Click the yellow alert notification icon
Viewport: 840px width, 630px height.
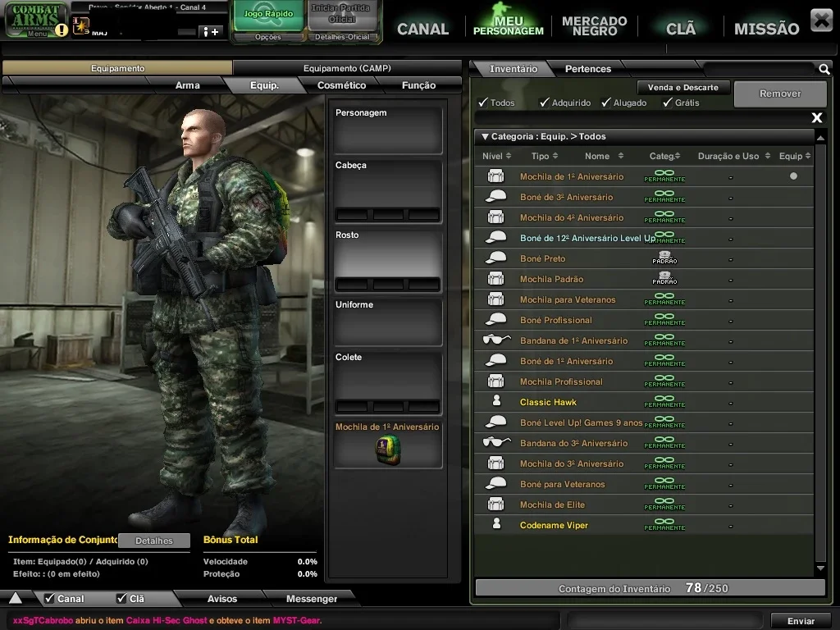pyautogui.click(x=62, y=30)
